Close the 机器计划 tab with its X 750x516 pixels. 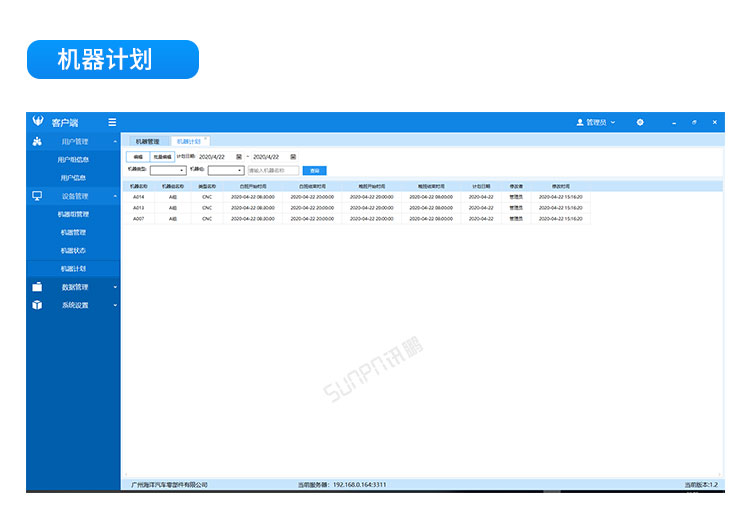(x=207, y=140)
